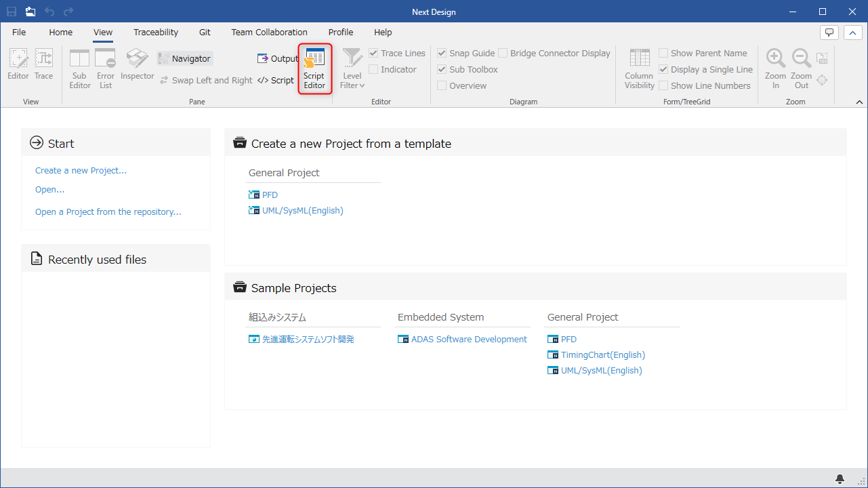Choose UML/SysML(English) template under 'Create a new Project'
Image resolution: width=868 pixels, height=488 pixels.
(296, 211)
